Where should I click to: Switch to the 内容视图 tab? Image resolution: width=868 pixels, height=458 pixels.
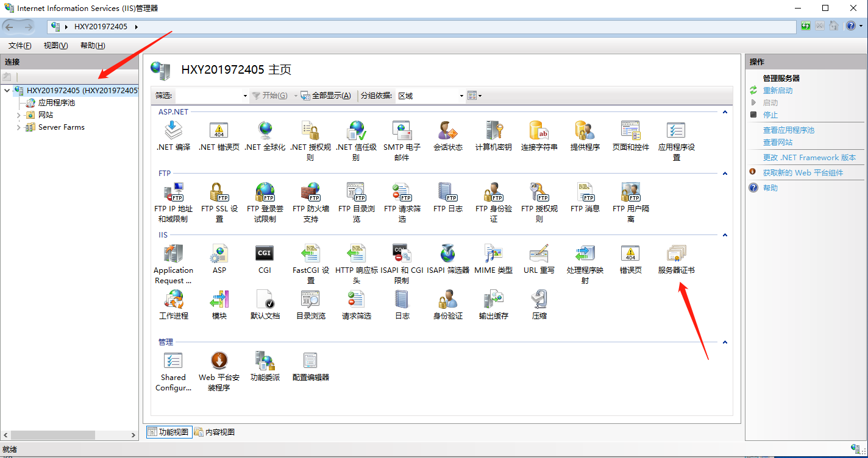[x=215, y=432]
